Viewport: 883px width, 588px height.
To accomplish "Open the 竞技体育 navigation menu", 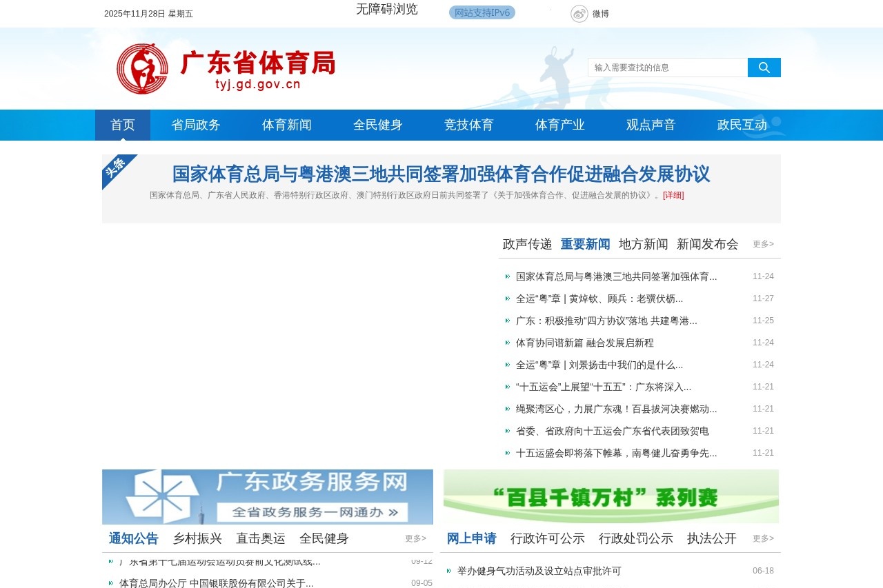I will [x=469, y=125].
